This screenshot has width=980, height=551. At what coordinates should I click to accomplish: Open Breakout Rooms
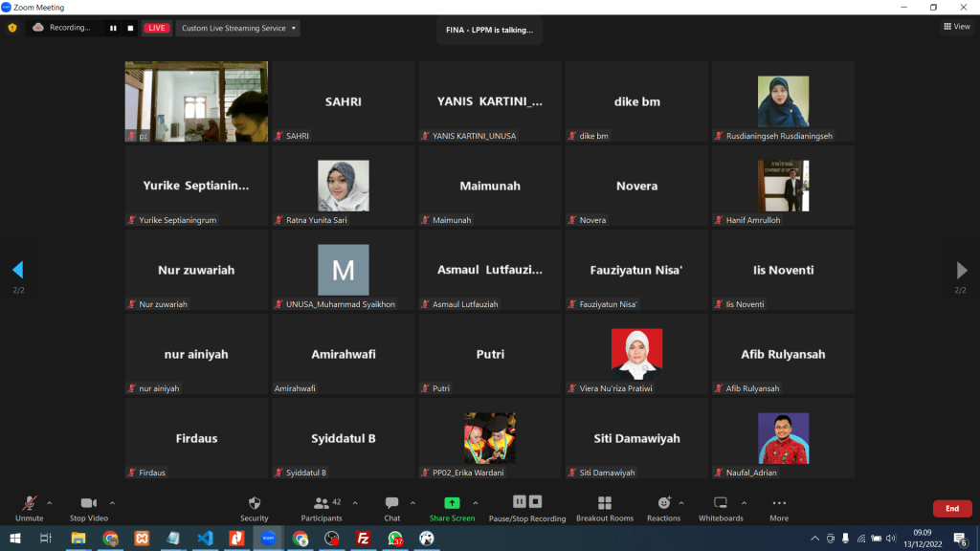[604, 508]
